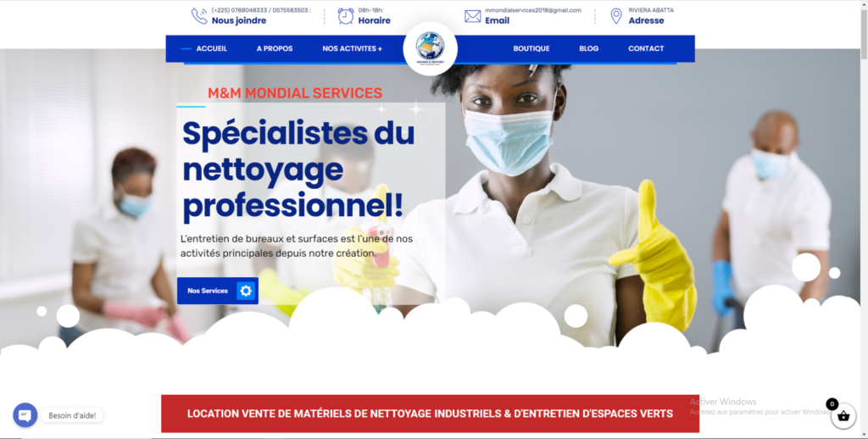Viewport: 868px width, 439px height.
Task: Click the alarm clock Horaire icon
Action: coord(346,16)
